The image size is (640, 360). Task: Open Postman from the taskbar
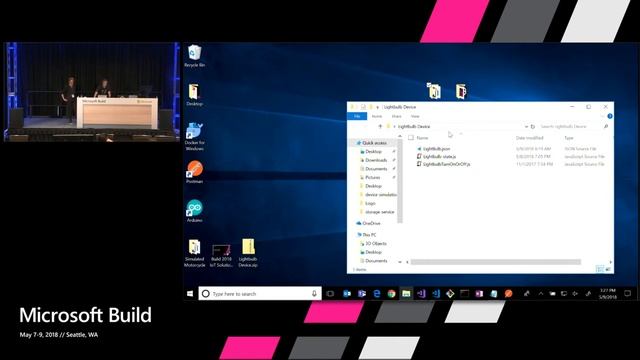508,293
